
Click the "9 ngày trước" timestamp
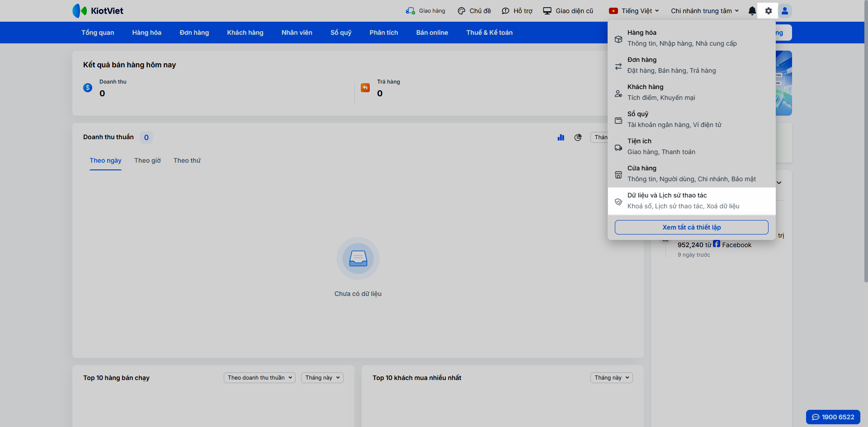coord(694,255)
